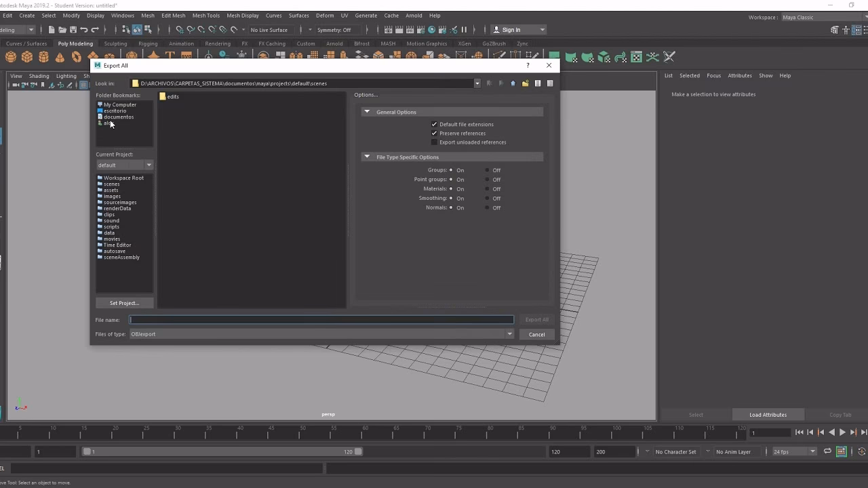
Task: Click the Redo arrow icon
Action: coord(95,30)
